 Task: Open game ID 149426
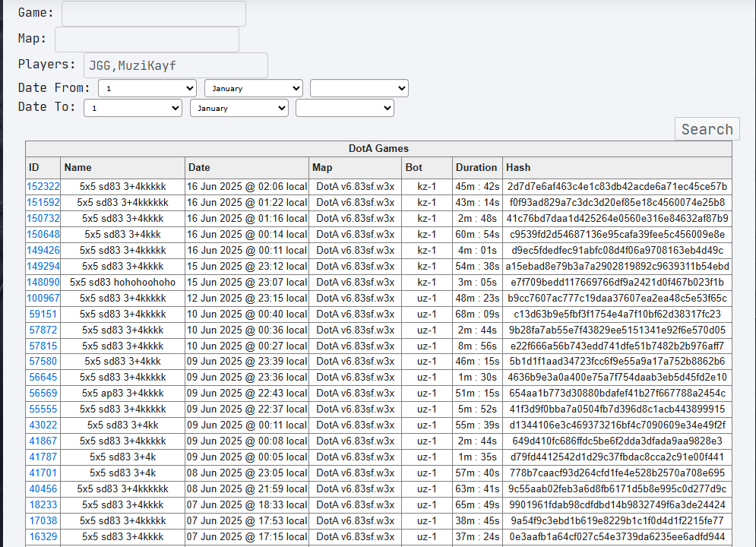[x=43, y=250]
